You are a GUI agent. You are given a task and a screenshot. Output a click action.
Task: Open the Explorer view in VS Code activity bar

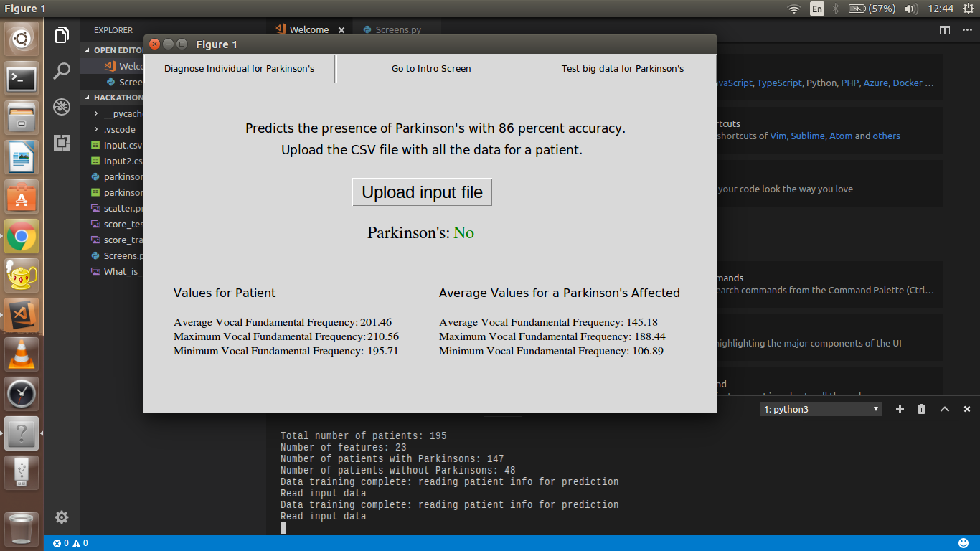[62, 34]
